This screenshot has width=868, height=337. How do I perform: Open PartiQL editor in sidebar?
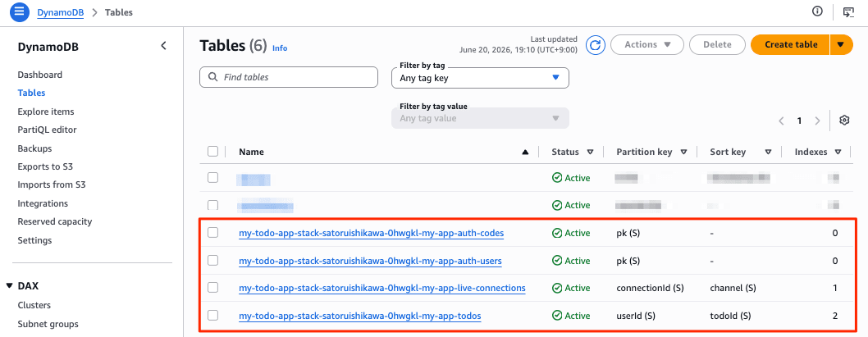pyautogui.click(x=47, y=130)
